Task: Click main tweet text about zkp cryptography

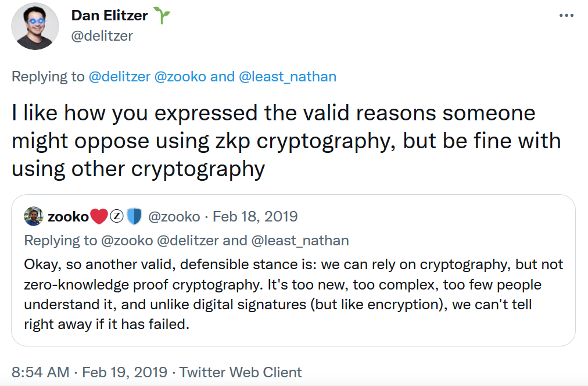Action: pyautogui.click(x=285, y=141)
